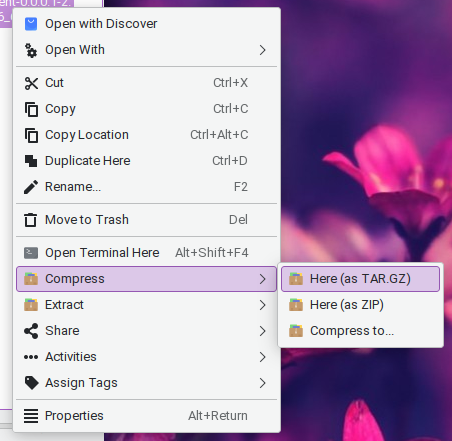Open the Assign Tags entry
The height and width of the screenshot is (441, 452).
point(146,383)
